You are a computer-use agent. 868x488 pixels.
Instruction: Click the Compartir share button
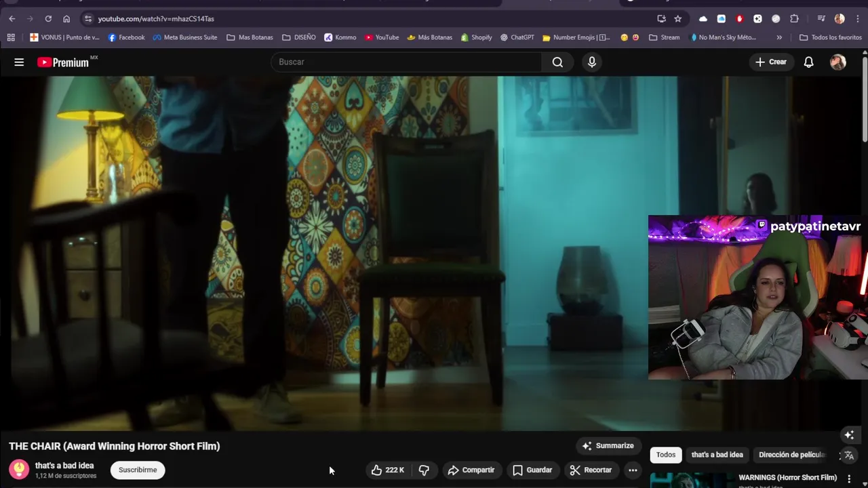coord(471,470)
